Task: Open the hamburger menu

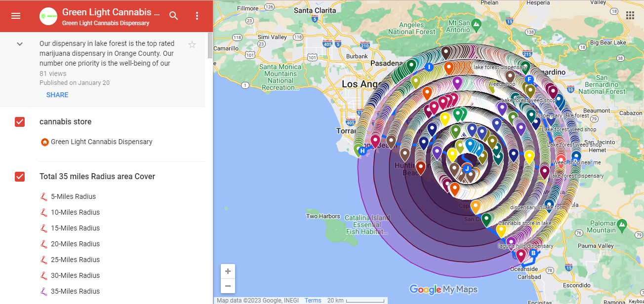Action: [x=16, y=16]
